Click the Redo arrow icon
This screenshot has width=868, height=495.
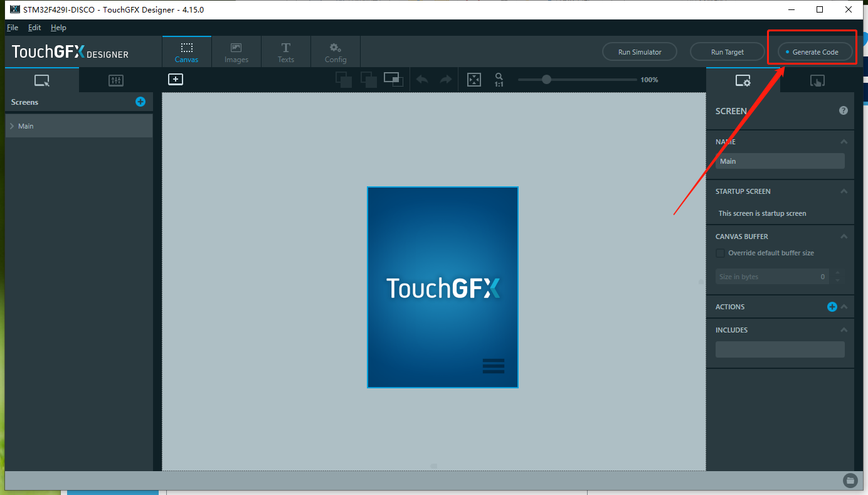click(446, 80)
